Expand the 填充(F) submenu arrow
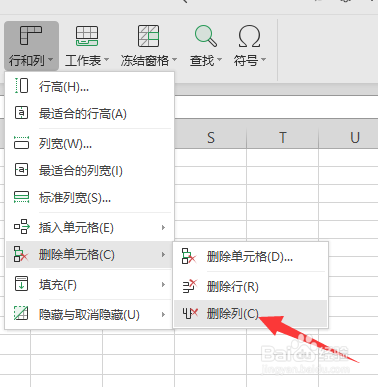378x387 pixels. (x=163, y=285)
